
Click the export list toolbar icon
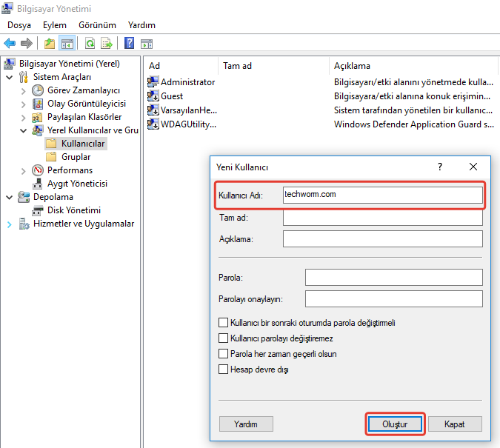tap(107, 44)
